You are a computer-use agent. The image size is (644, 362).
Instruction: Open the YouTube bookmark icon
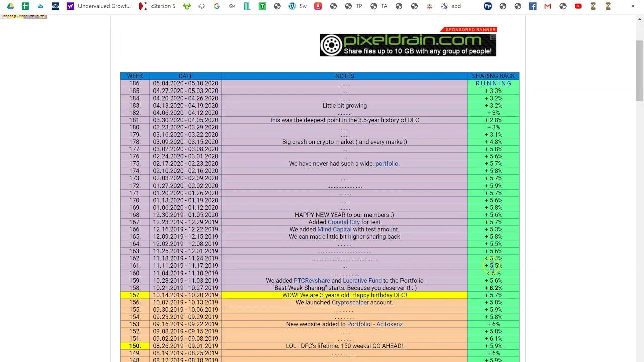(x=578, y=6)
